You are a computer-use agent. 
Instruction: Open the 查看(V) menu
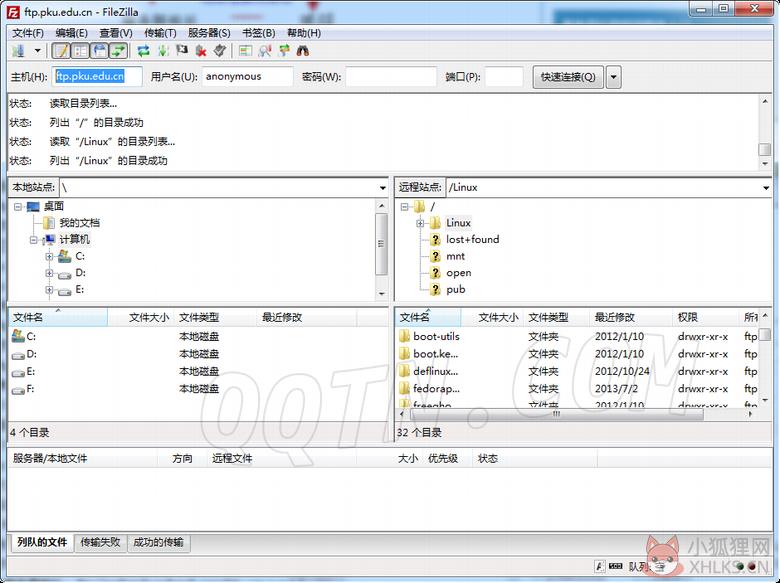[x=116, y=33]
